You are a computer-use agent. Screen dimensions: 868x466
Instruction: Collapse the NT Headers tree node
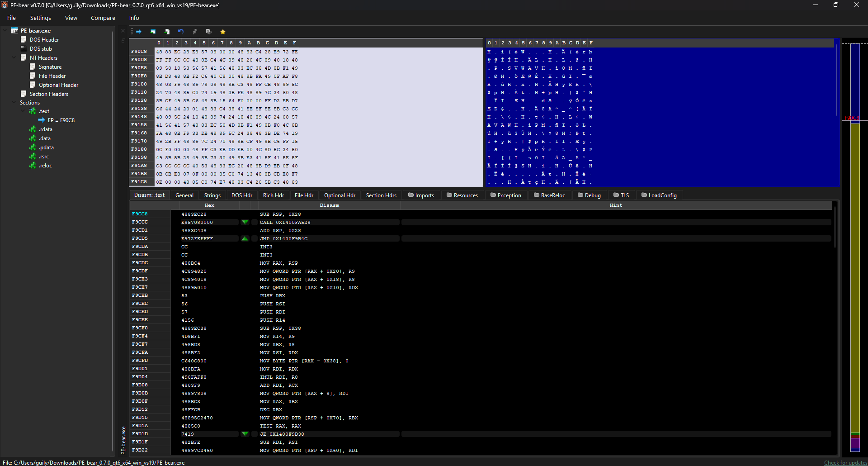(14, 58)
